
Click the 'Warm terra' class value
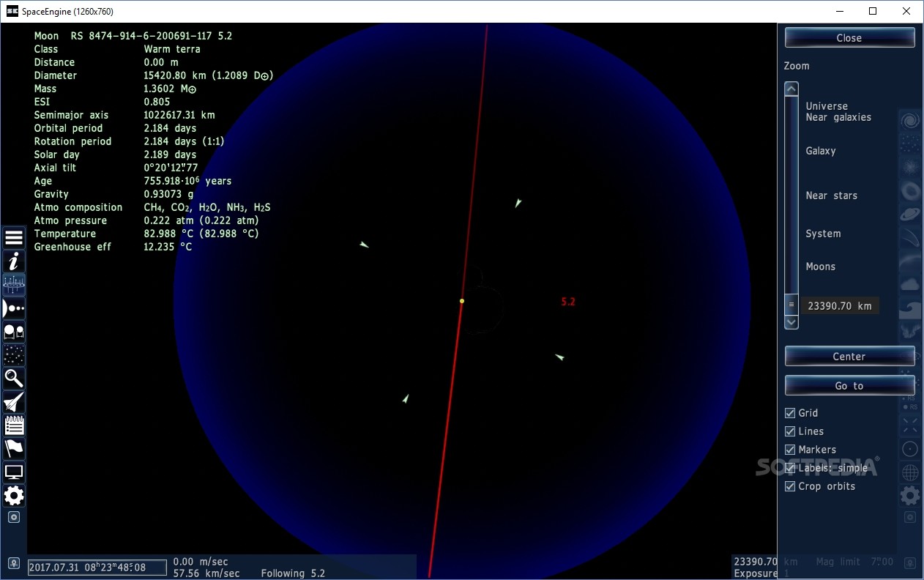tap(172, 49)
